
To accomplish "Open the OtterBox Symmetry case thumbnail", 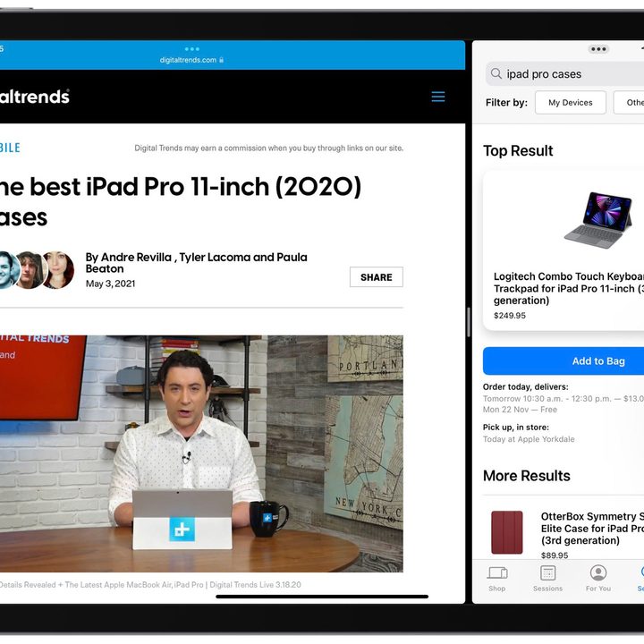I will coord(507,532).
